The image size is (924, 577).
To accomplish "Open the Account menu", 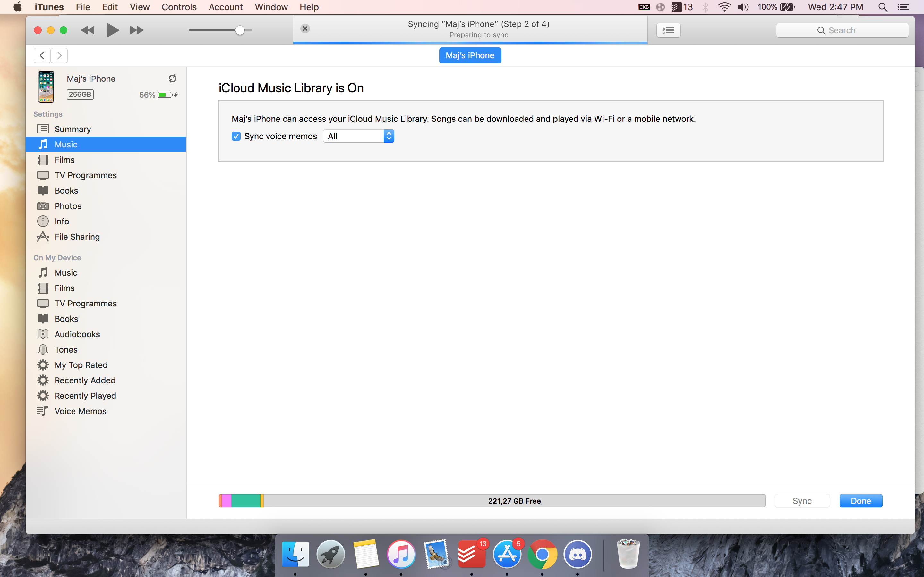I will [x=225, y=7].
